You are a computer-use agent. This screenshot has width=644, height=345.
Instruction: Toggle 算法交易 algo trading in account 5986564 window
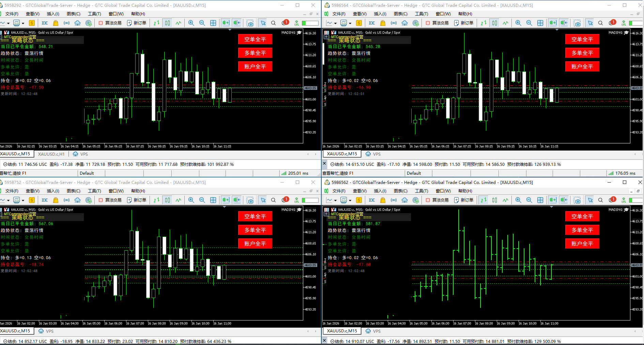click(437, 23)
